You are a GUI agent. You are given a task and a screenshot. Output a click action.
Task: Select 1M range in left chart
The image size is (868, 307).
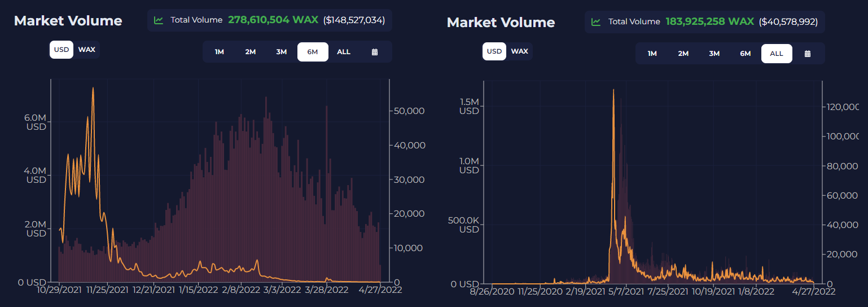220,52
